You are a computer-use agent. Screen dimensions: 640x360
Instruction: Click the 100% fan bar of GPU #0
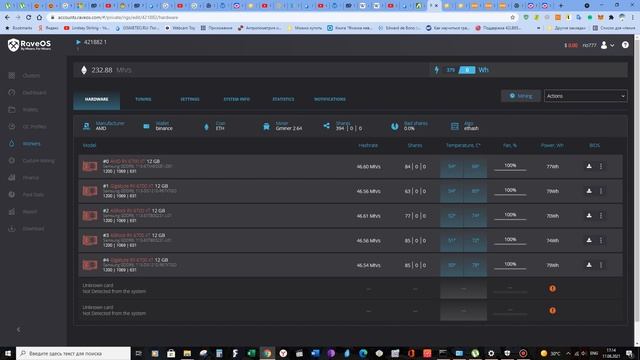510,167
